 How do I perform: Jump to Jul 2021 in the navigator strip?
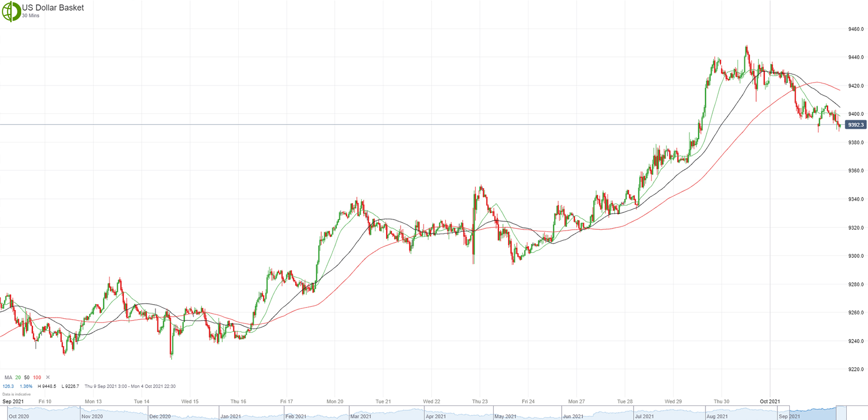click(x=644, y=416)
